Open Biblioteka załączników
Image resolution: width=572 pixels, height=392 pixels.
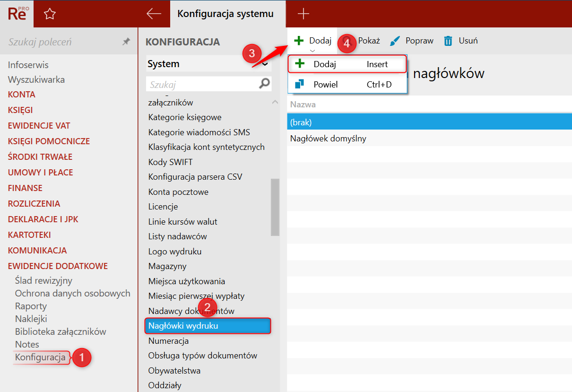[x=61, y=331]
